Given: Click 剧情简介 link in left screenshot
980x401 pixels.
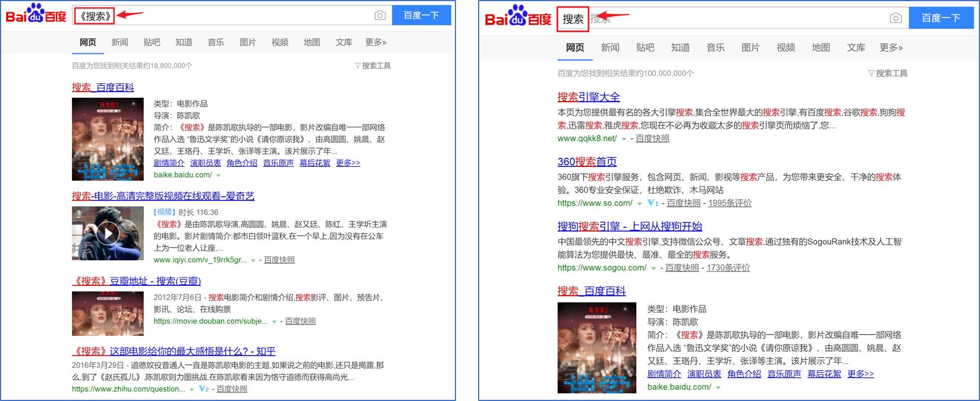Looking at the screenshot, I should pyautogui.click(x=169, y=163).
